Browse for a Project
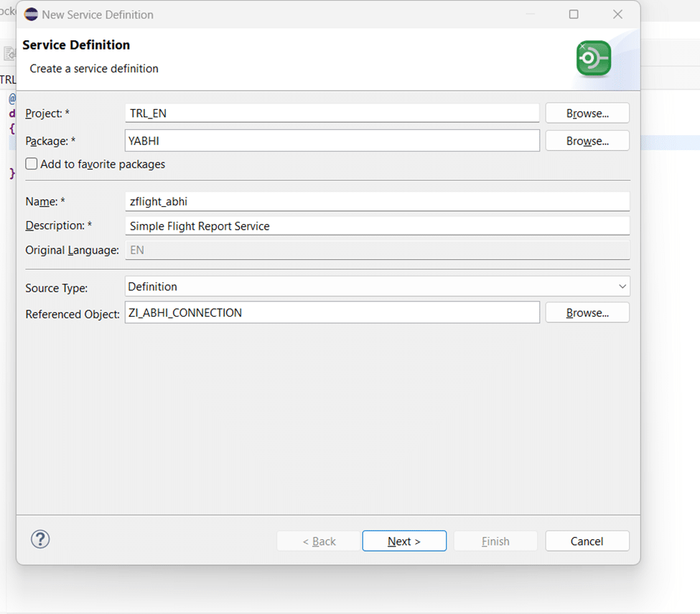Image resolution: width=700 pixels, height=614 pixels. coord(587,113)
